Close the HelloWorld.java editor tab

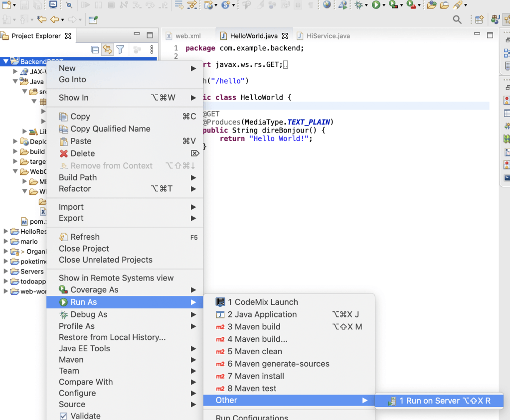285,36
